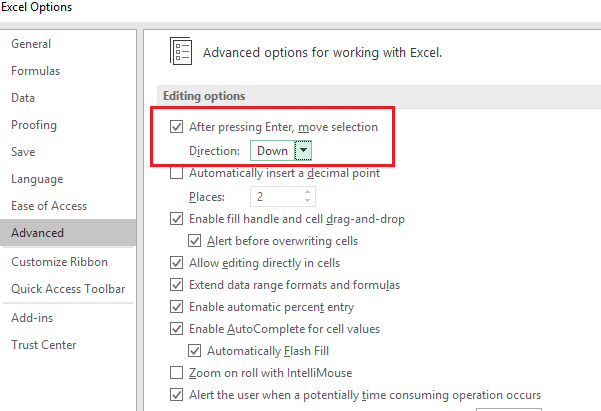Uncheck 'Automatically Flash Fill' option
This screenshot has width=601, height=411.
pos(195,351)
